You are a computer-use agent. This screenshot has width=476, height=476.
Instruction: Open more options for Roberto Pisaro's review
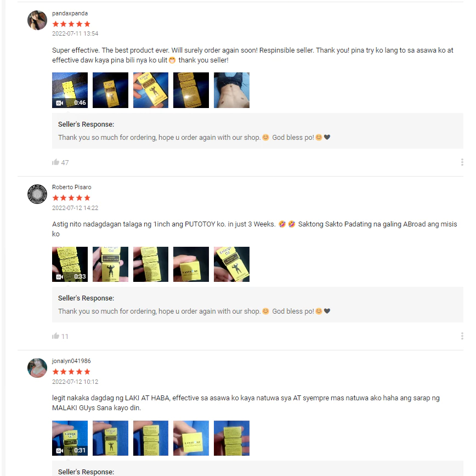462,336
